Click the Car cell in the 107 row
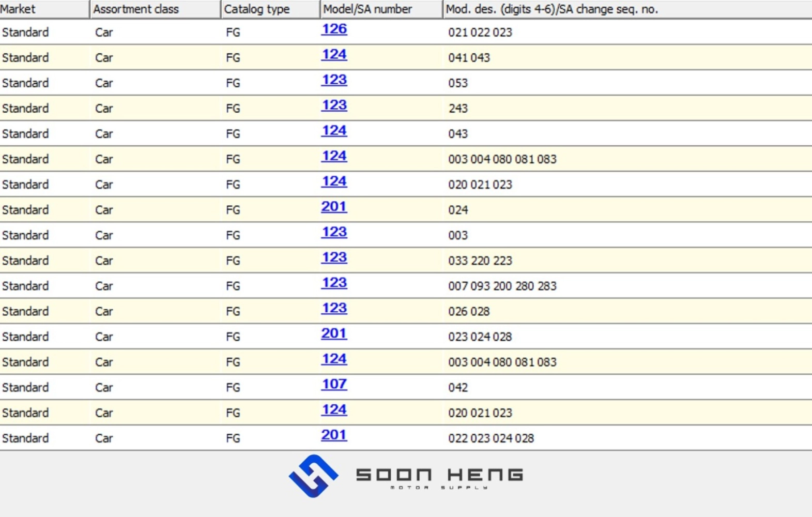The height and width of the screenshot is (517, 812). pos(104,387)
